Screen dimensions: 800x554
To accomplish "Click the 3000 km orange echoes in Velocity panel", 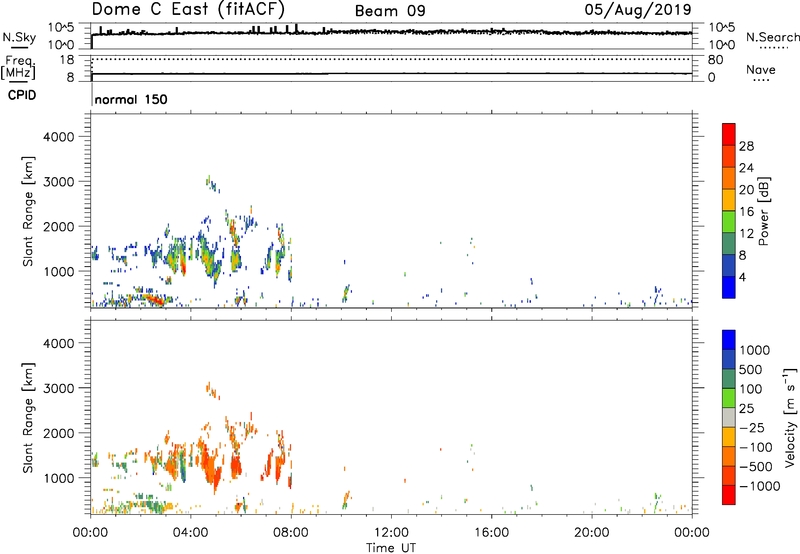I will pos(212,390).
